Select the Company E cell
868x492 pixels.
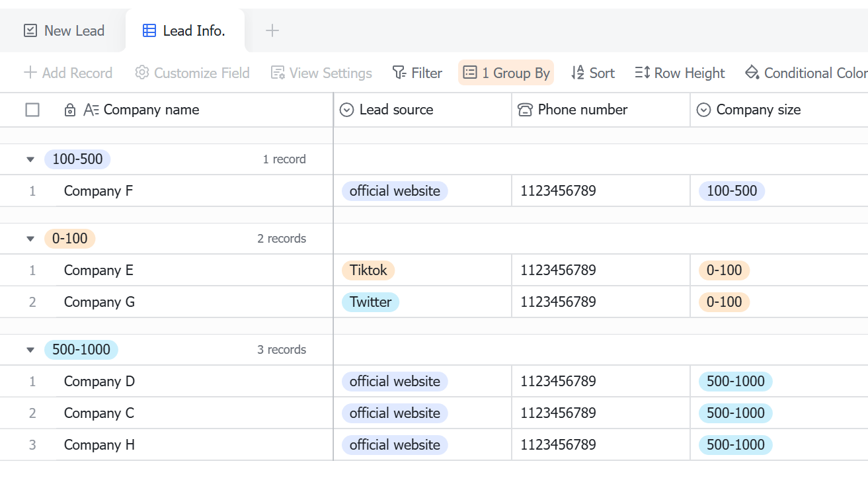(x=194, y=270)
